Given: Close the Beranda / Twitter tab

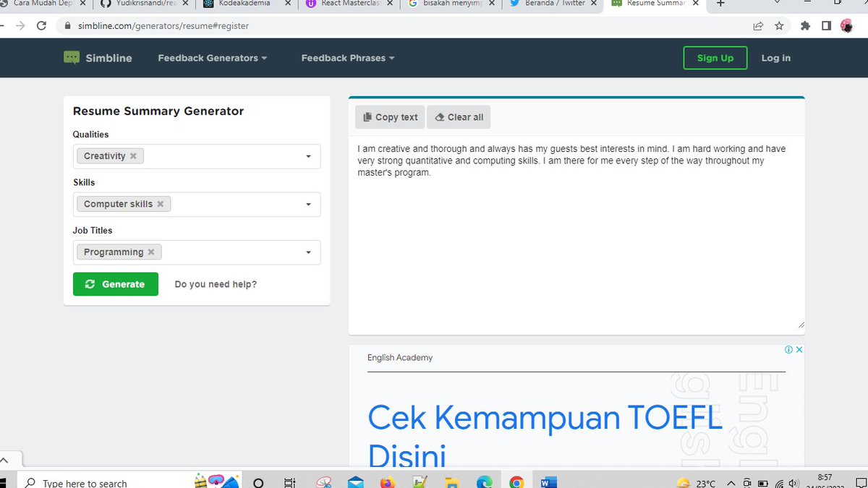Looking at the screenshot, I should click(x=594, y=4).
